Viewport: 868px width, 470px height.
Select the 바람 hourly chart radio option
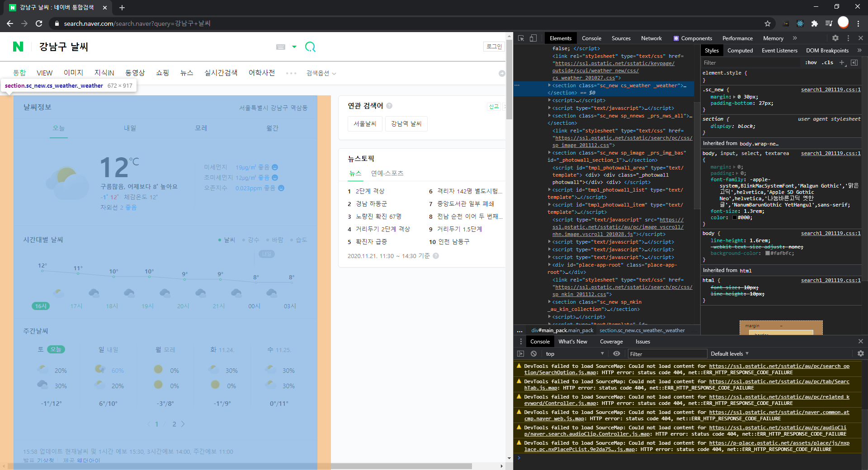(x=274, y=240)
